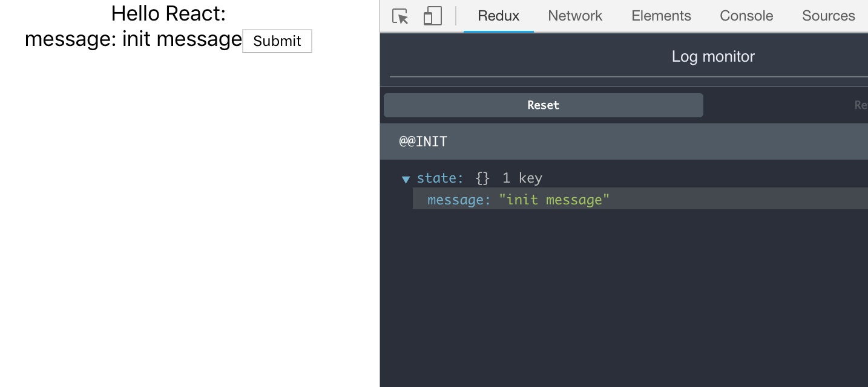The image size is (868, 387).
Task: Switch to the Network tab
Action: 574,16
